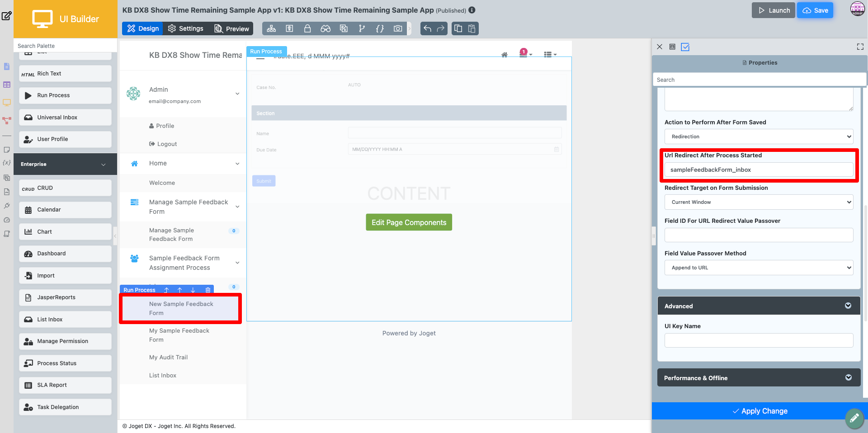868x433 pixels.
Task: Collapse the Home menu category chevron
Action: pyautogui.click(x=237, y=164)
